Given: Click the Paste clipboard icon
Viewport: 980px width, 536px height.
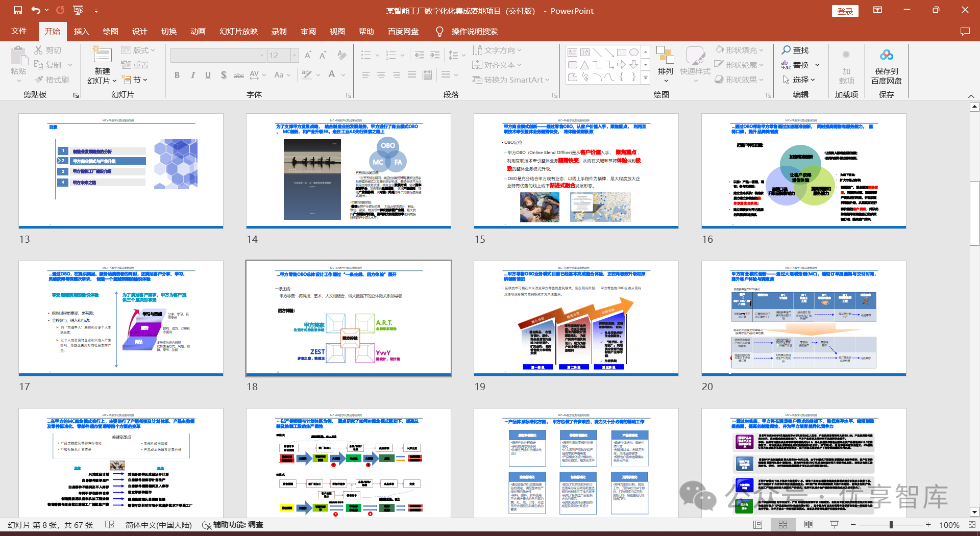Looking at the screenshot, I should coord(18,56).
